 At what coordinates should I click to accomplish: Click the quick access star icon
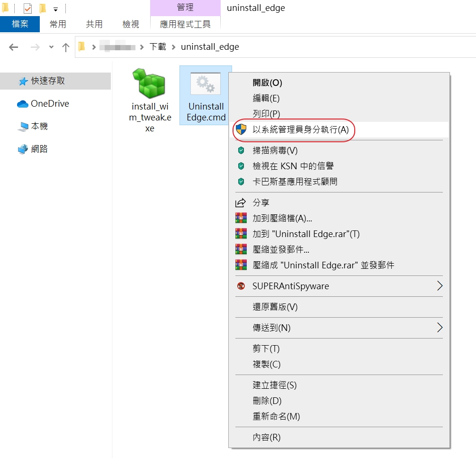pyautogui.click(x=23, y=81)
